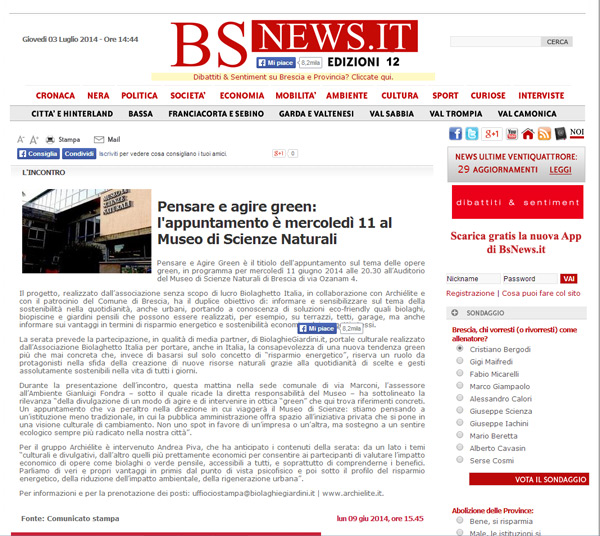Click the Consiglia Facebook button
600x536 pixels.
(38, 153)
